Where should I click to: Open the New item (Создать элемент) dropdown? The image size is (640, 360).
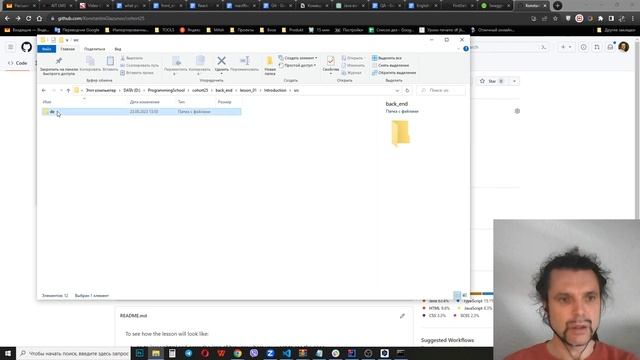[x=298, y=58]
